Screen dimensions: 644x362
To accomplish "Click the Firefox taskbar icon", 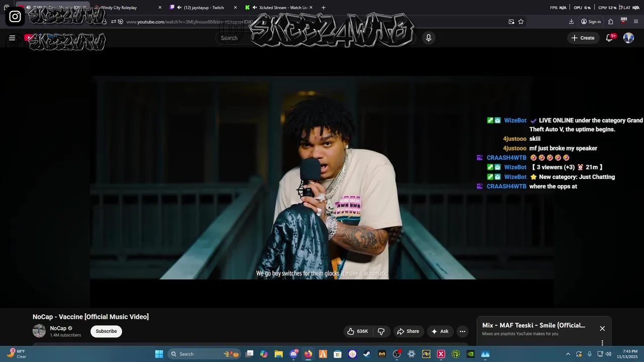I will [x=308, y=354].
